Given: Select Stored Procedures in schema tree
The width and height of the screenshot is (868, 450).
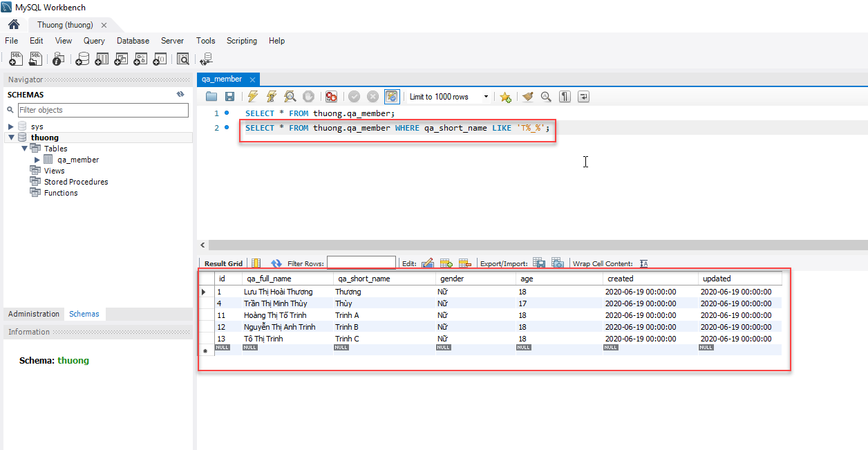Looking at the screenshot, I should tap(76, 182).
